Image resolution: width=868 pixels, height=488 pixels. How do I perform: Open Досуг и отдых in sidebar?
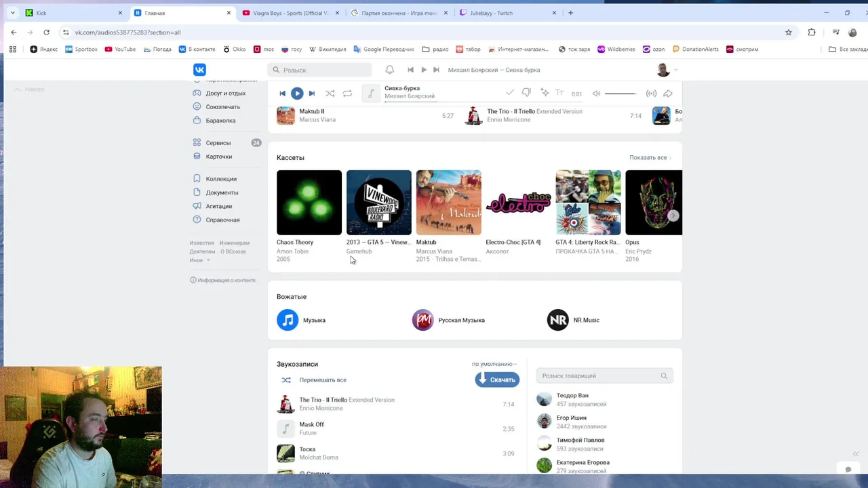(224, 94)
